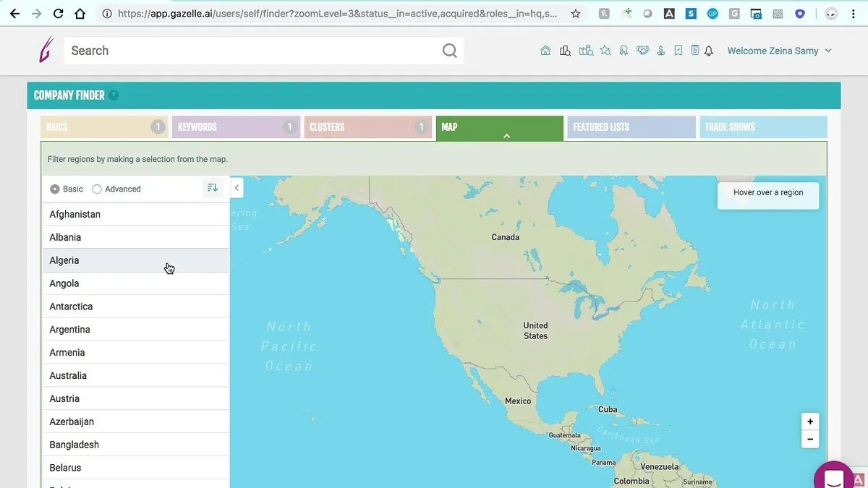The image size is (868, 488).
Task: Click Mexico on the map
Action: 518,401
